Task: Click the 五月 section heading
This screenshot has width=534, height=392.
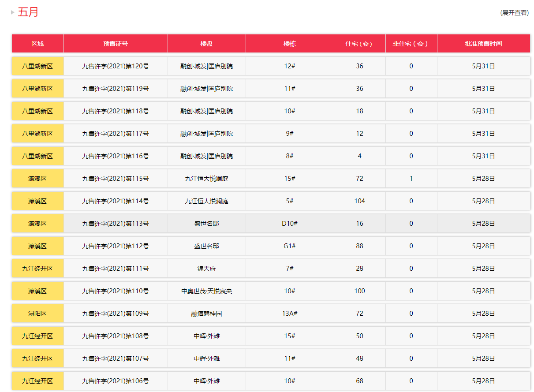Action: tap(28, 12)
